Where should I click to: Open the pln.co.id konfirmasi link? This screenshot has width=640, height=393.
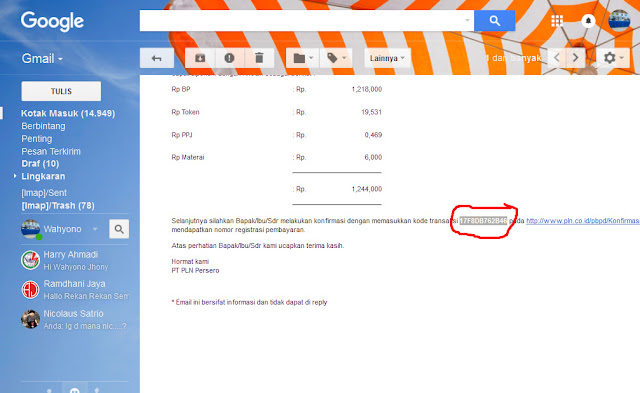point(583,221)
